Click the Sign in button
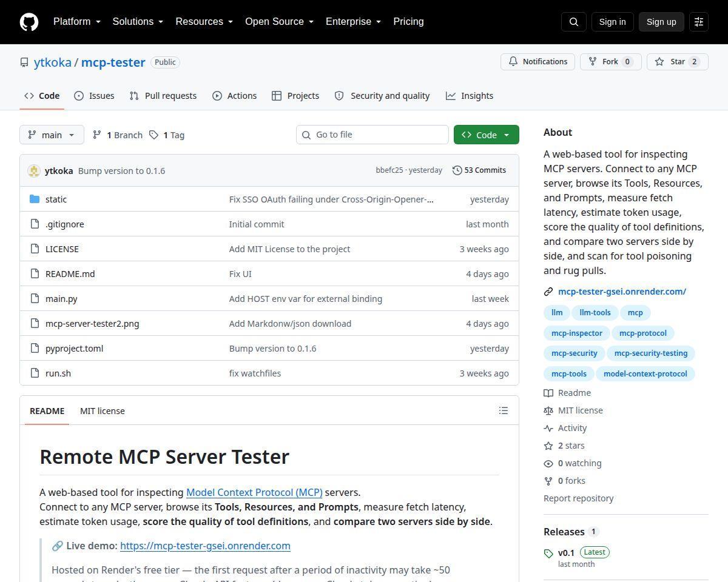Image resolution: width=728 pixels, height=582 pixels. 612,22
